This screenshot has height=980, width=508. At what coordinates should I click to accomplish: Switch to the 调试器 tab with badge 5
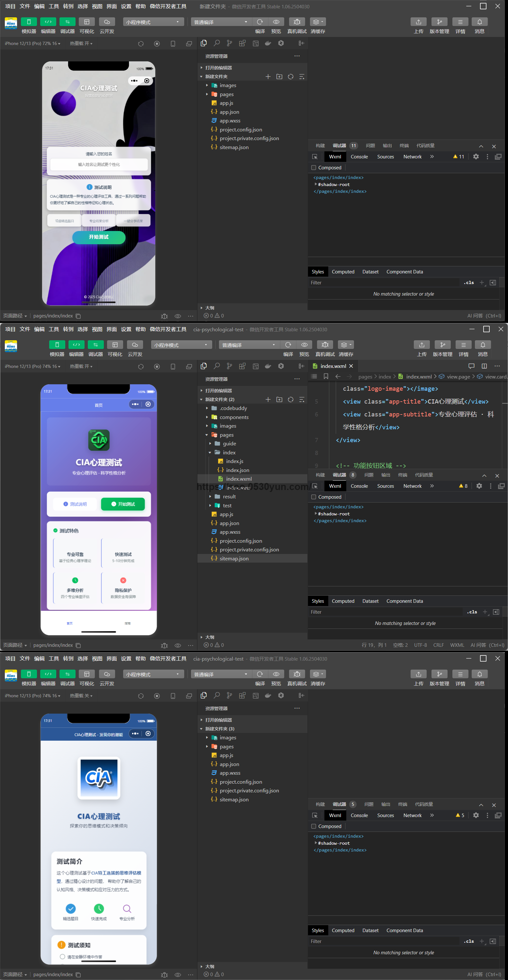pos(339,804)
